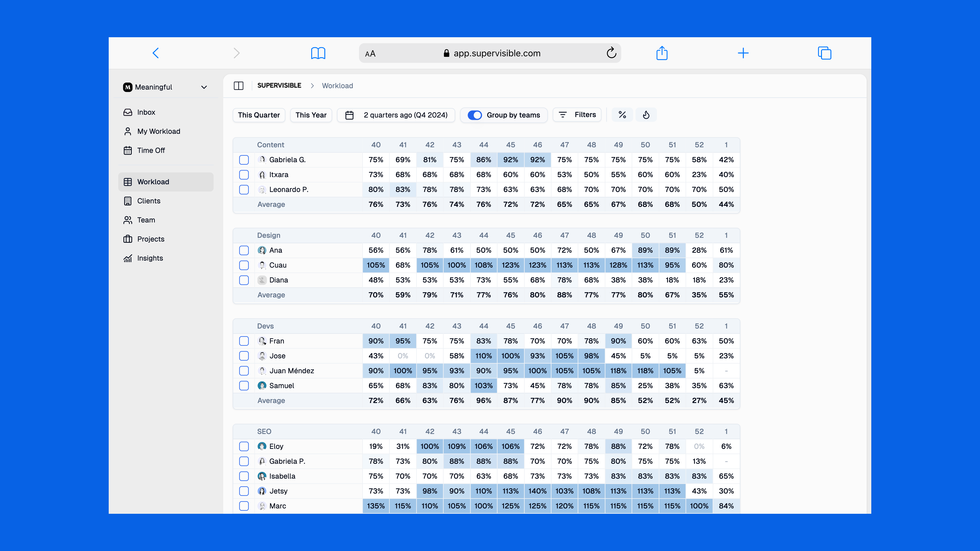Open Time Off in sidebar
The height and width of the screenshot is (551, 980).
(151, 150)
